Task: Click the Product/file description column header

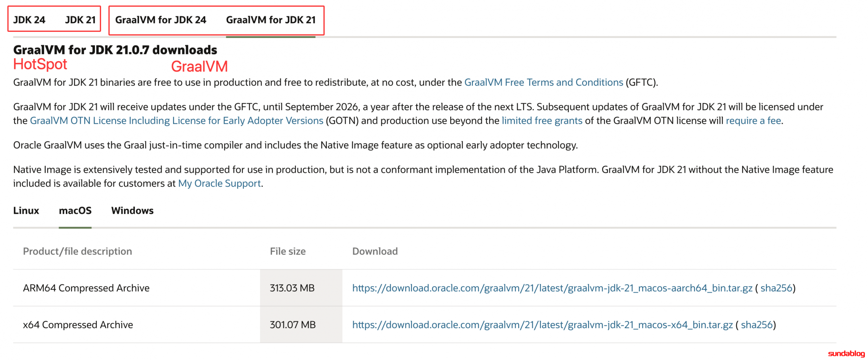Action: (77, 251)
